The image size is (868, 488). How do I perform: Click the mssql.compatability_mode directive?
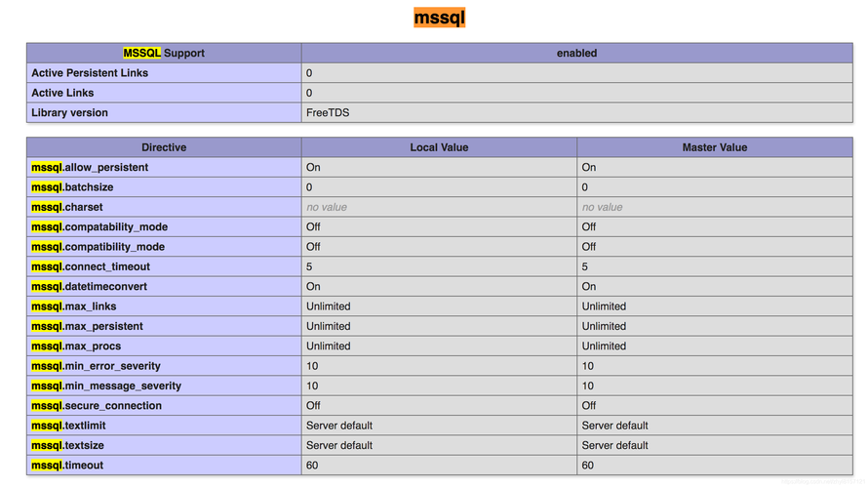click(x=99, y=227)
